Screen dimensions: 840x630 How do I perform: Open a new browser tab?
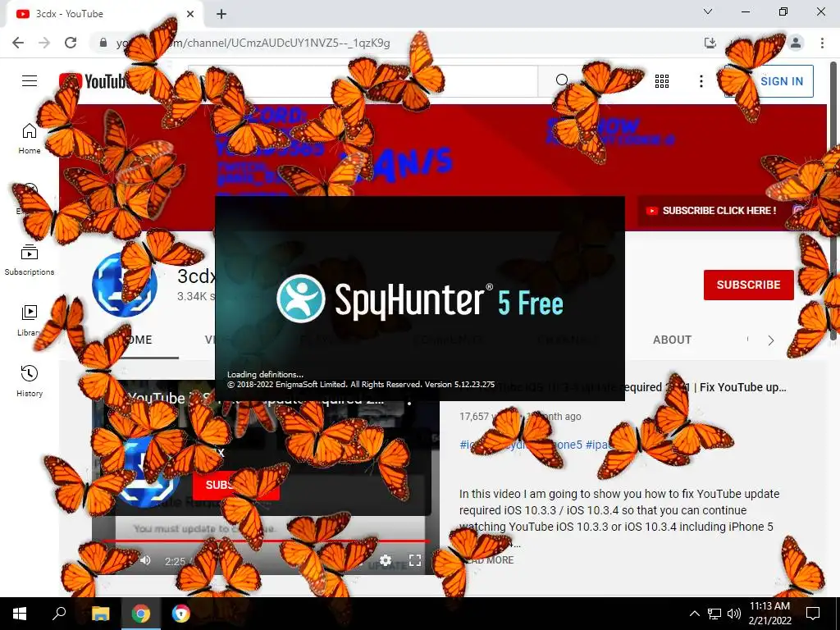pos(221,14)
